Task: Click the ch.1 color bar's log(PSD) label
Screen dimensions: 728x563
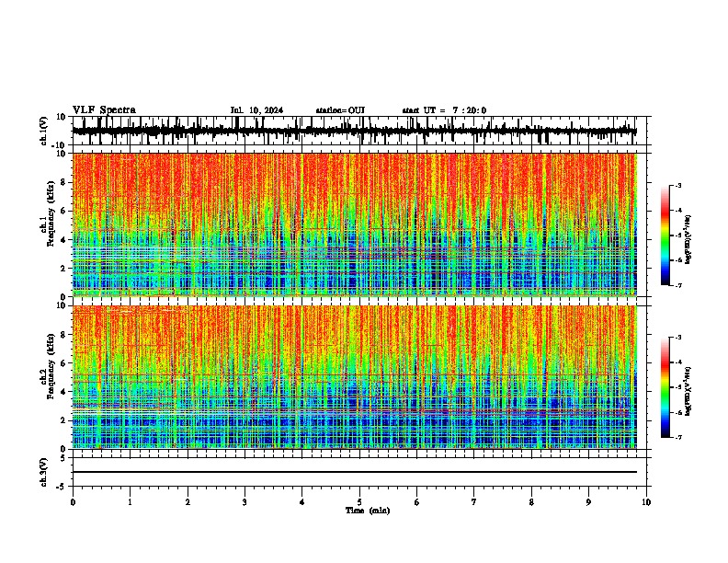Action: (x=688, y=239)
